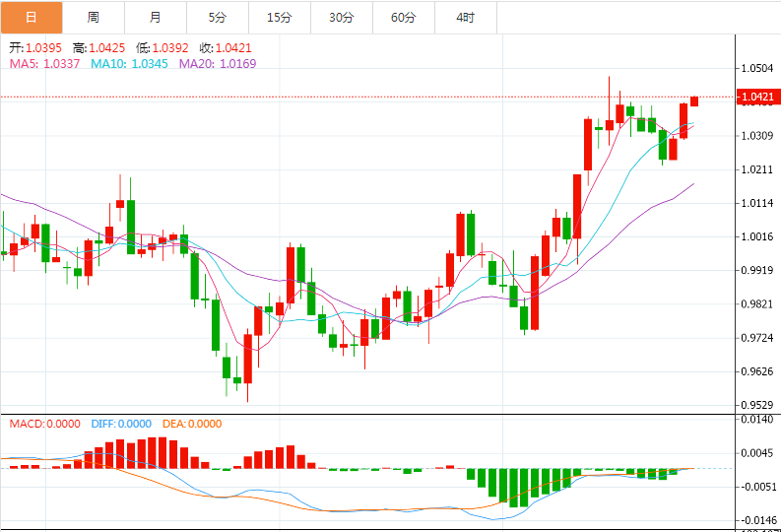Click the 开 opening price value 1.0395
Image resolution: width=781 pixels, height=532 pixels.
click(x=44, y=48)
